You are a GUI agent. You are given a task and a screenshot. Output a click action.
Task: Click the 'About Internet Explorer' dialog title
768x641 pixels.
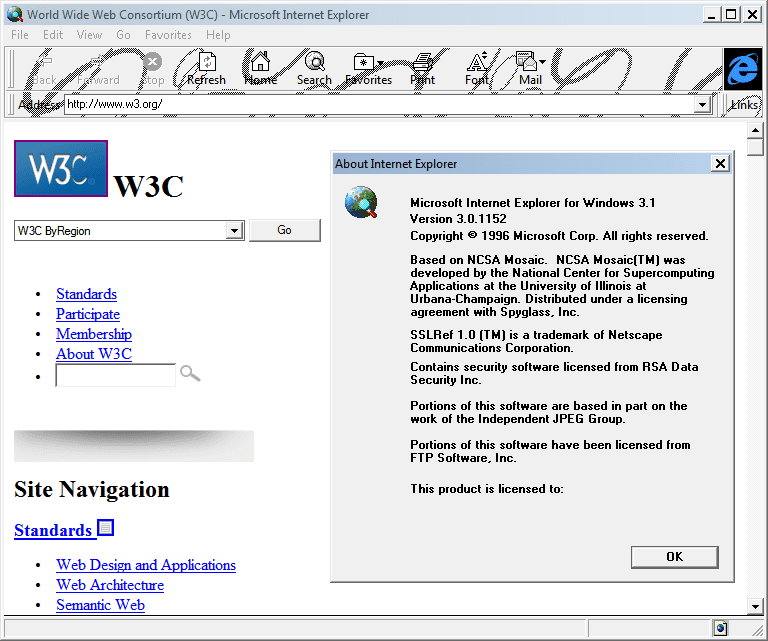396,164
